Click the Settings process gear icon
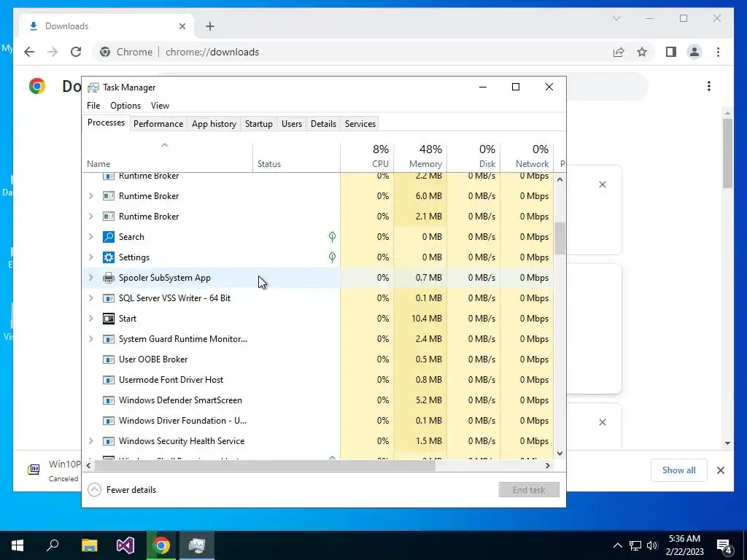Screen dimensions: 747x560 109,257
